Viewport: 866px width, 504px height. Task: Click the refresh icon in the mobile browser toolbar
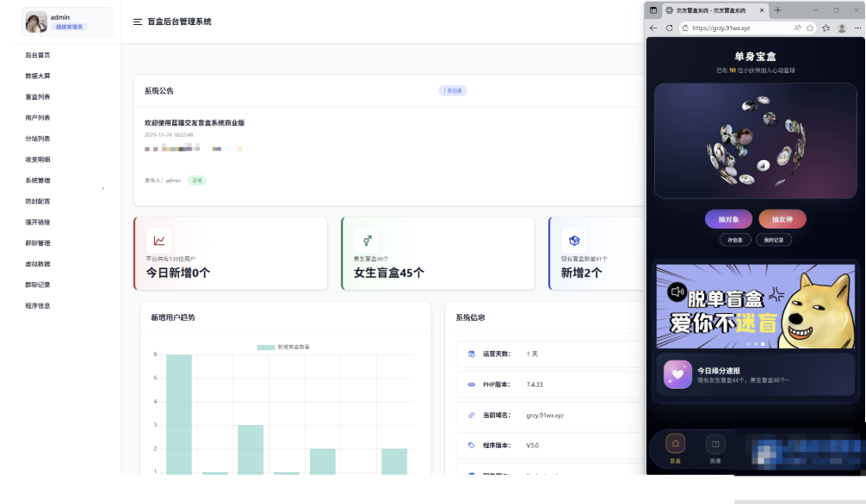[x=669, y=27]
